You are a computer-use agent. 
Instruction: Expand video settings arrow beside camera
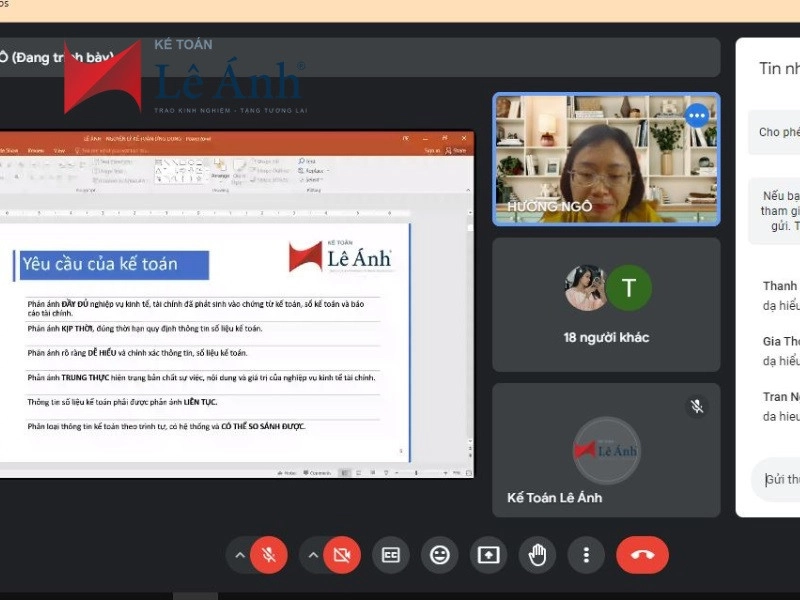pyautogui.click(x=313, y=555)
